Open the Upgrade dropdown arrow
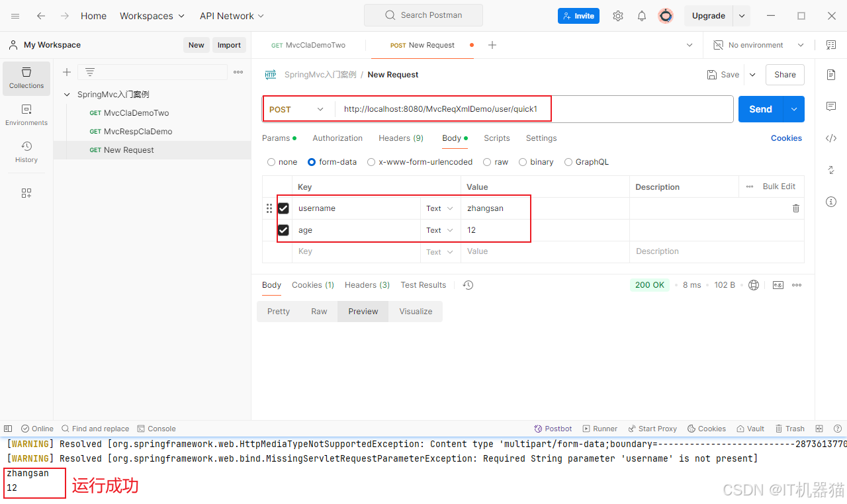This screenshot has width=847, height=504. click(742, 16)
